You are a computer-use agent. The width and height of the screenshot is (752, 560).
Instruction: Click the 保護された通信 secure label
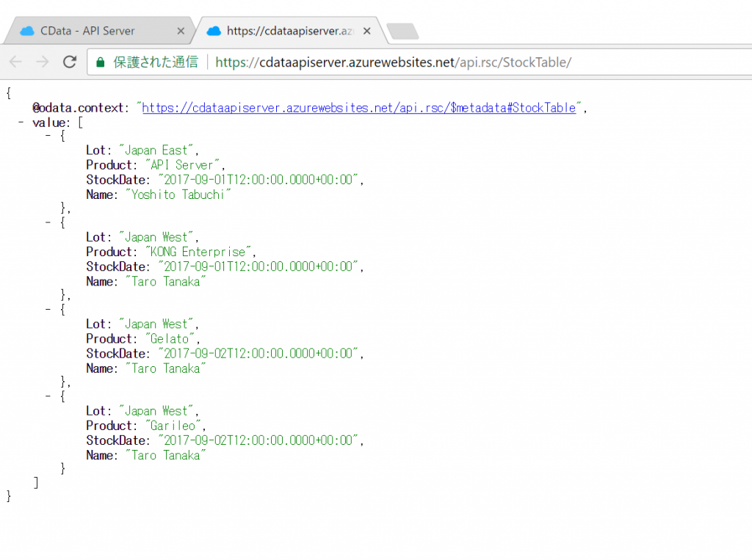(156, 62)
